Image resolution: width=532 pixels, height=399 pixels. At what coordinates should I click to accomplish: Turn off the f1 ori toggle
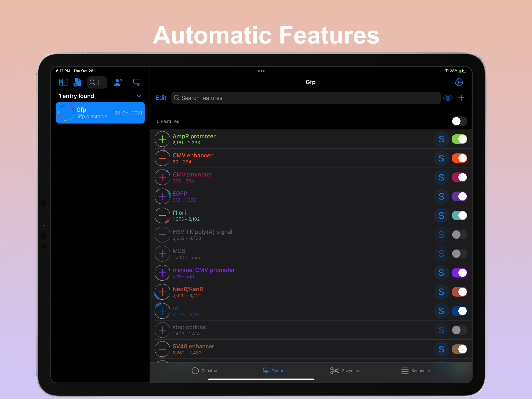pyautogui.click(x=459, y=215)
